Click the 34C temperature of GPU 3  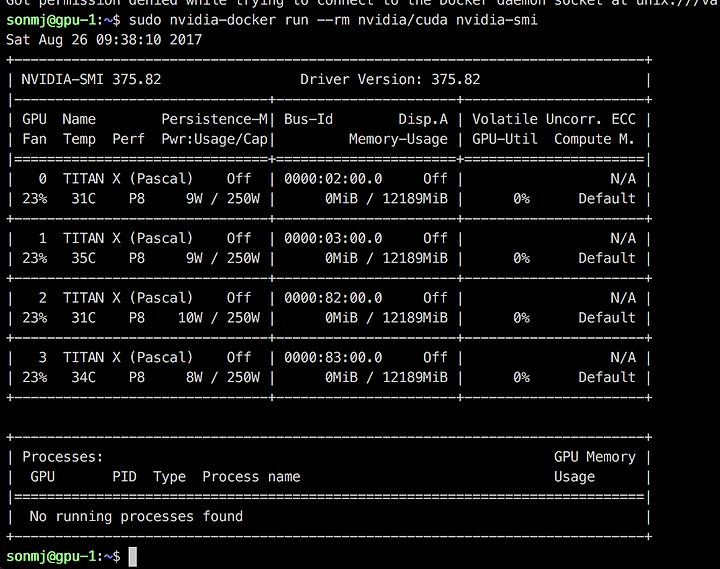[x=84, y=377]
